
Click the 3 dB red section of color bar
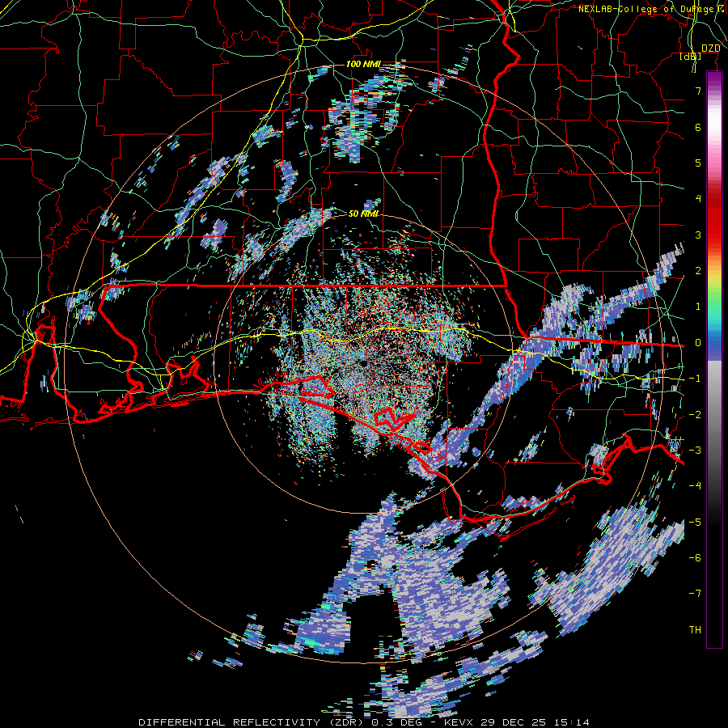[x=714, y=235]
